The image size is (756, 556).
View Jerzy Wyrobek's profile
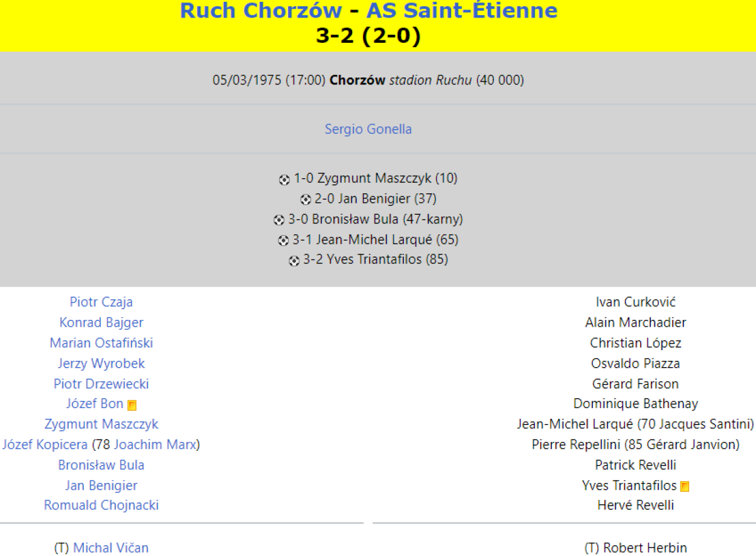(x=101, y=363)
